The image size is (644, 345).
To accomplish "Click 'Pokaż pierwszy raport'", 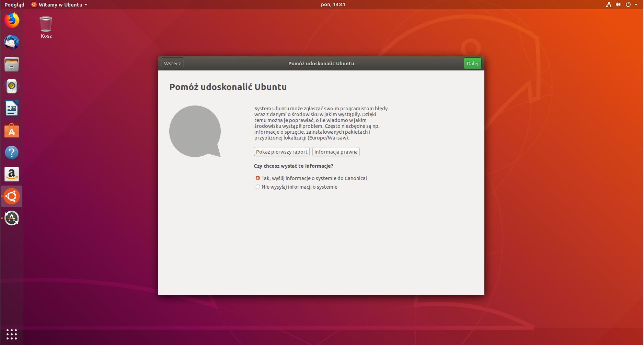I will pos(281,152).
